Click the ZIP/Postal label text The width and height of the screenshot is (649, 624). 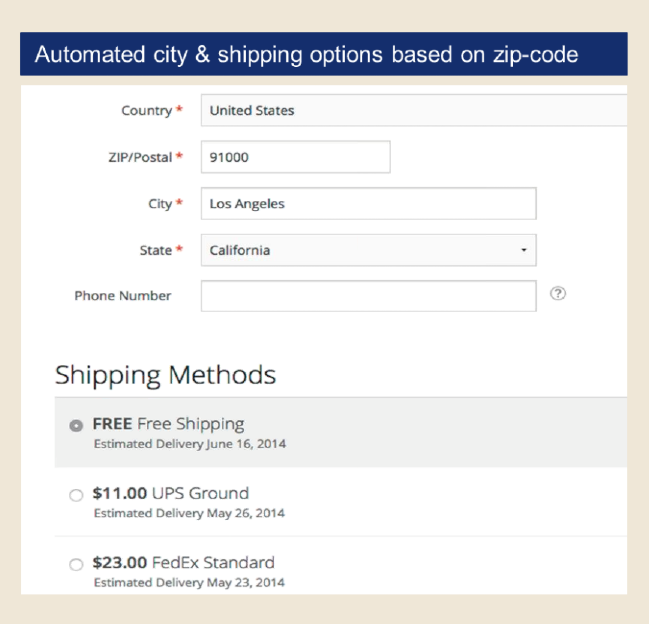[x=140, y=157]
